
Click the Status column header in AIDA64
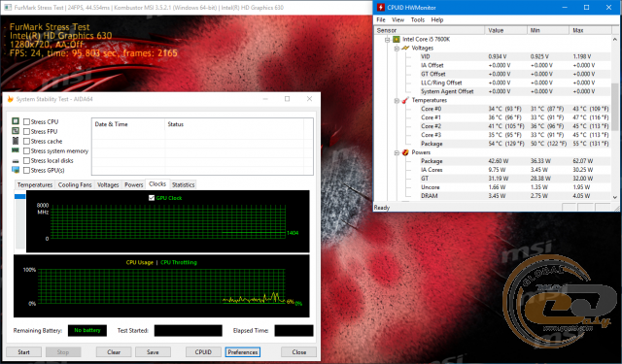pyautogui.click(x=234, y=124)
